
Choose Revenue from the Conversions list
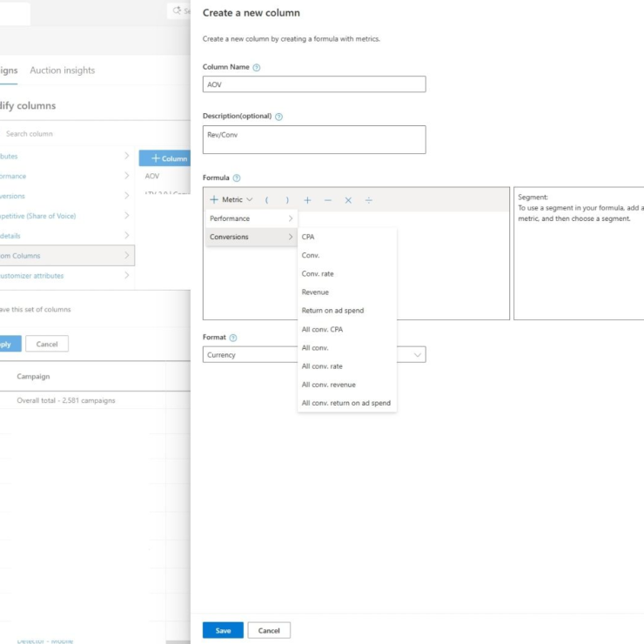pos(315,292)
